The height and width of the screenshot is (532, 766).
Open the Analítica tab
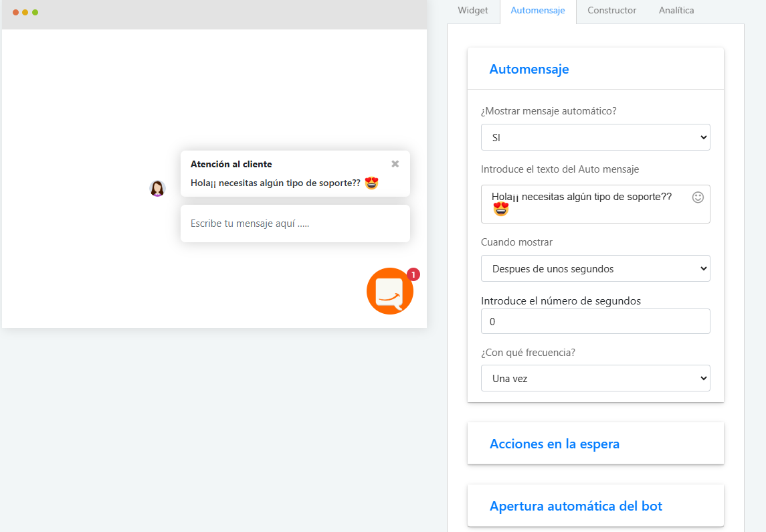[x=675, y=10]
